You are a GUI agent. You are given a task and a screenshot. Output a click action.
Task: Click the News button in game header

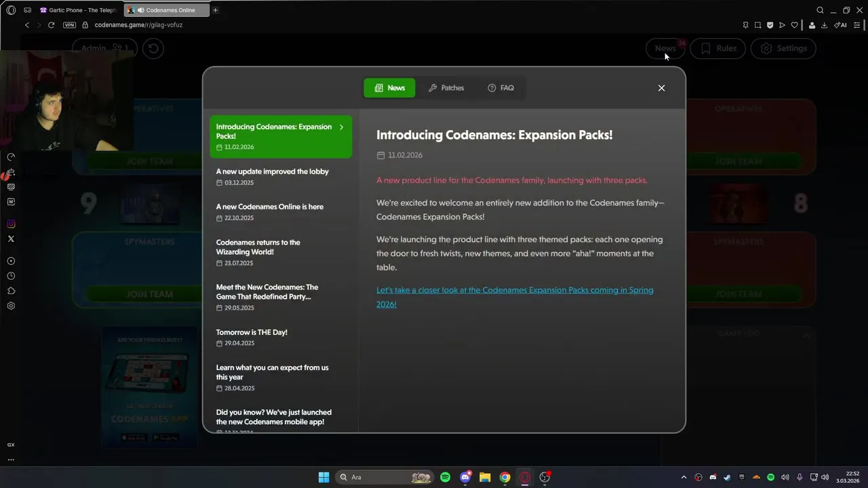pos(665,48)
